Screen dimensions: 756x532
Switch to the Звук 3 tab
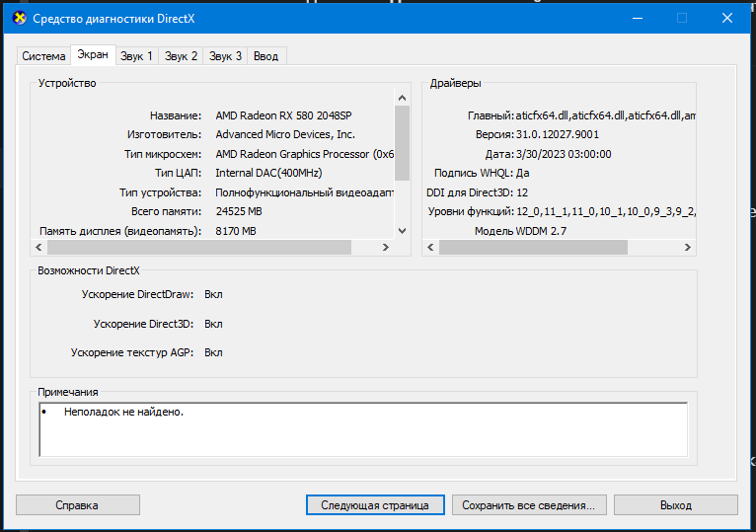pyautogui.click(x=225, y=56)
